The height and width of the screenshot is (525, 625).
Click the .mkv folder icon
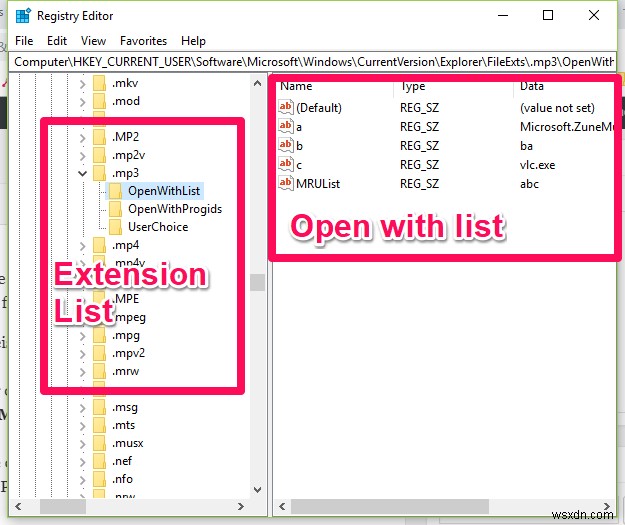click(99, 83)
